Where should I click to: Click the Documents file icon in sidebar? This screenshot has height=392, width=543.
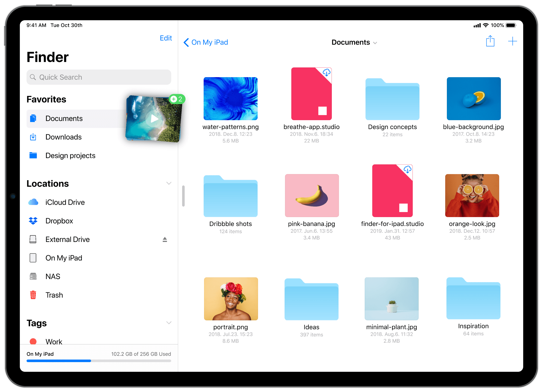[x=33, y=118]
